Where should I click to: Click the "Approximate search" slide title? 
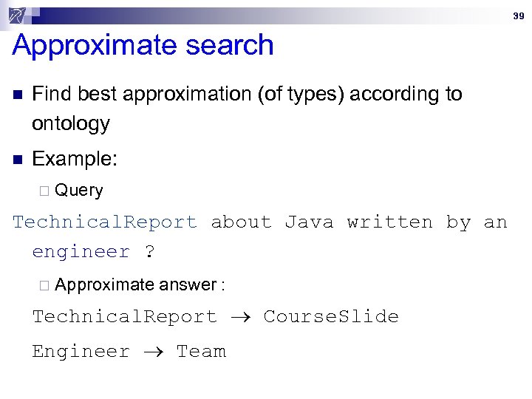click(143, 46)
